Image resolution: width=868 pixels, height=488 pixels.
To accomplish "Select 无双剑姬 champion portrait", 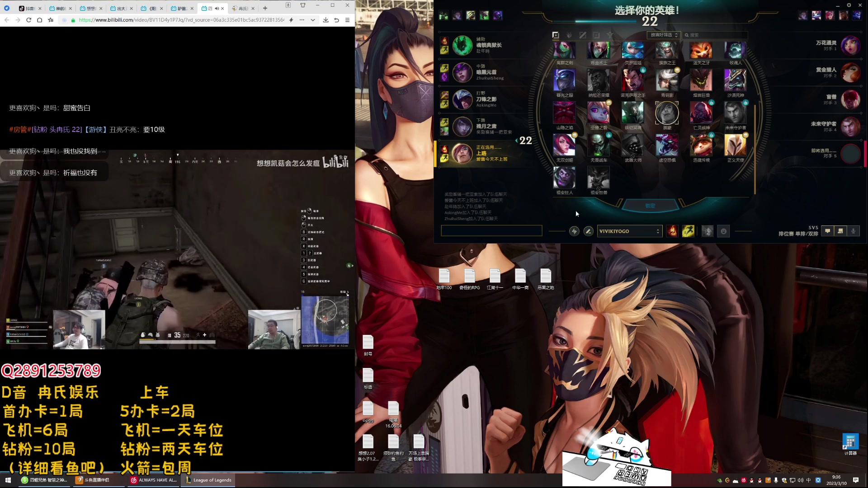I will 564,145.
